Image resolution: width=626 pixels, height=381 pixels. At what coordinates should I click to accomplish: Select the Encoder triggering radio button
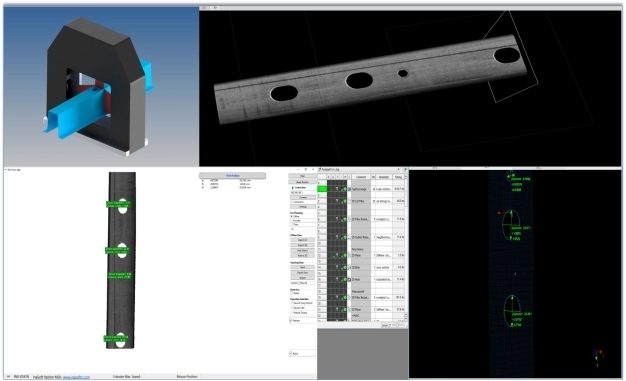point(291,220)
